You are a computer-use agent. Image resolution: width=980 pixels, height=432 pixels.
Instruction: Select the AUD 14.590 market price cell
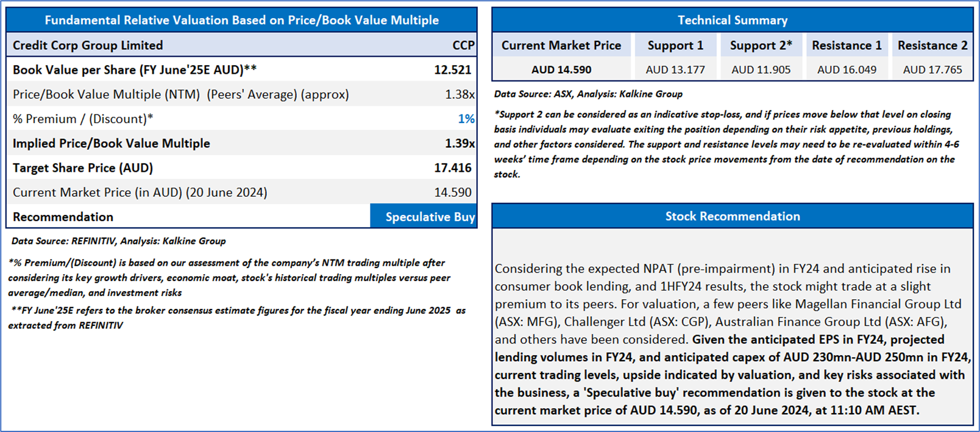[x=561, y=69]
